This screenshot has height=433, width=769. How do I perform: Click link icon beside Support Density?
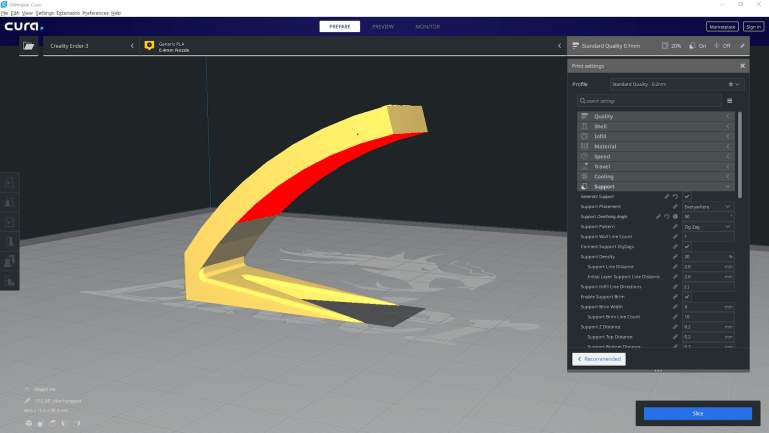(675, 256)
